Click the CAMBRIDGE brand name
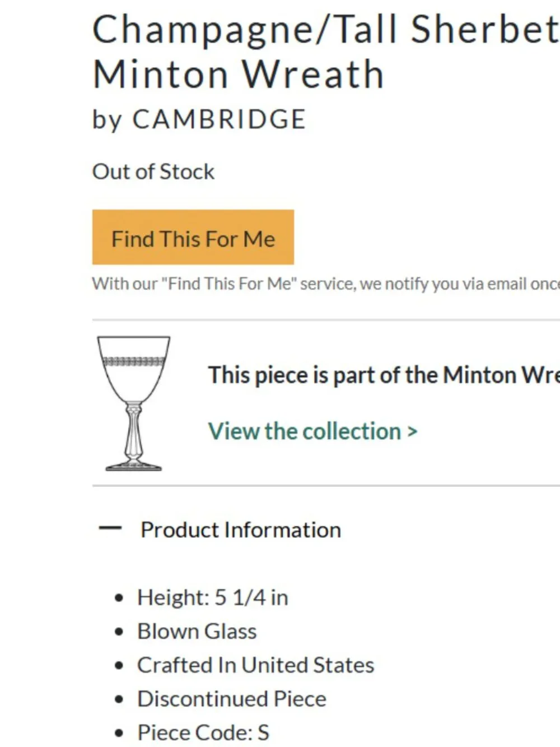Viewport: 560px width, 747px height. 219,119
